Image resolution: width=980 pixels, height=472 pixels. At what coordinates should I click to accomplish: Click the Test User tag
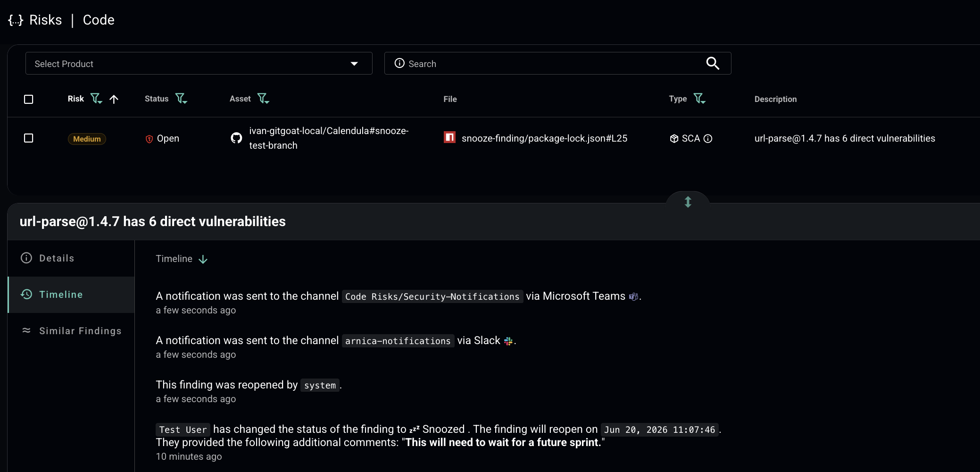pyautogui.click(x=183, y=430)
